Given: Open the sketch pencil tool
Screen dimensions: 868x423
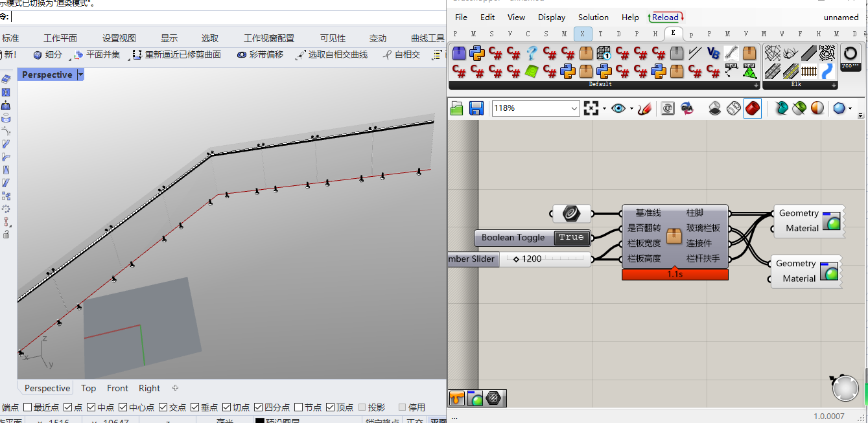Looking at the screenshot, I should tap(644, 108).
